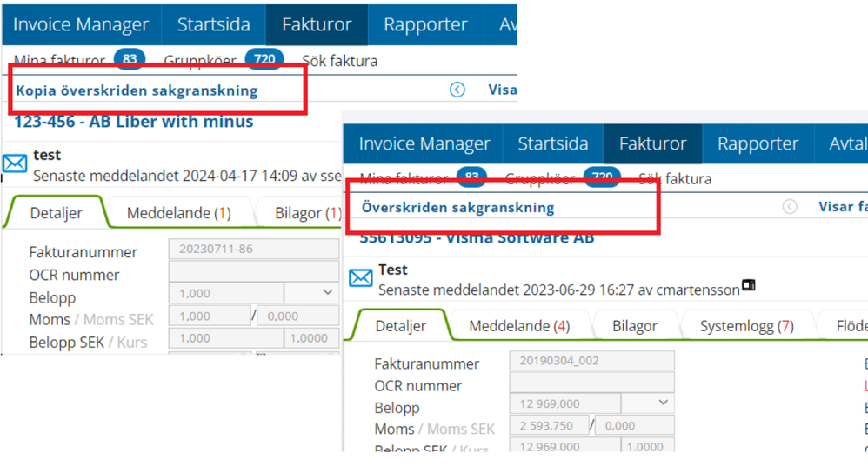
Task: Click 'Invoice Manager' in the front window's navbar
Action: click(424, 143)
